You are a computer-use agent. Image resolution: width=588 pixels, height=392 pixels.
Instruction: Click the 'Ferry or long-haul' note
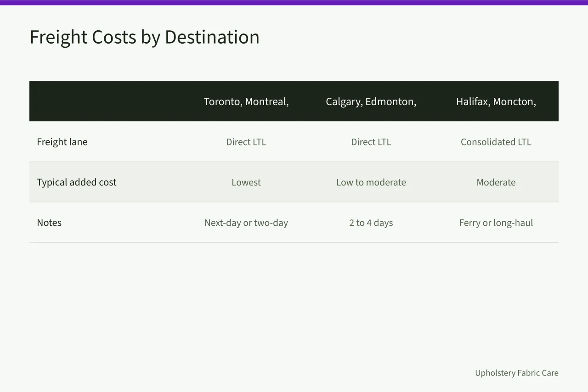[x=496, y=223]
